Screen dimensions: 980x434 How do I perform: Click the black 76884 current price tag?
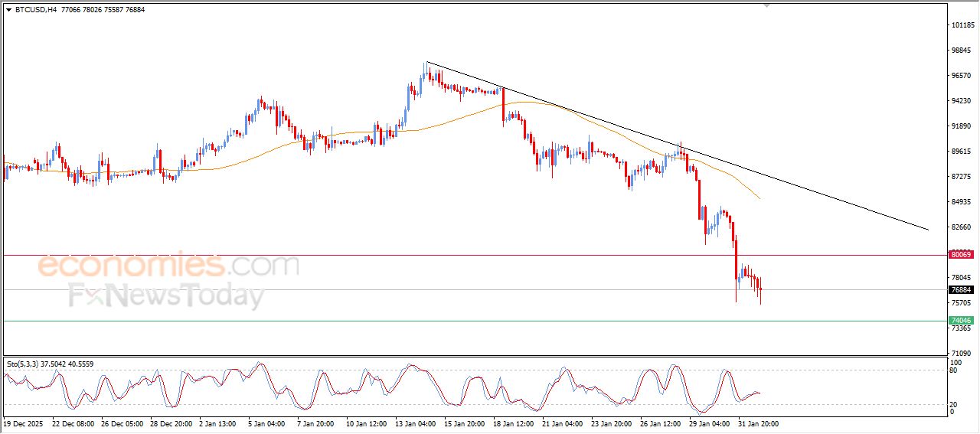[x=960, y=290]
